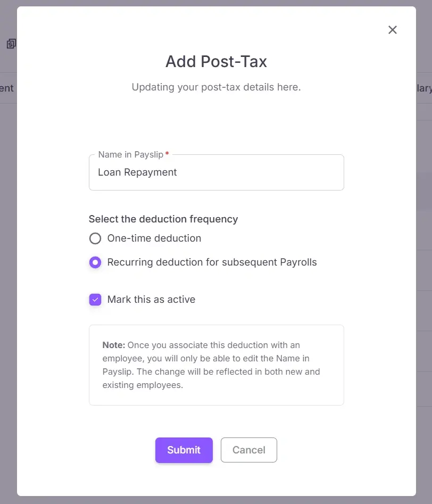The image size is (432, 504).
Task: Toggle the active status checkbox
Action: coord(95,299)
